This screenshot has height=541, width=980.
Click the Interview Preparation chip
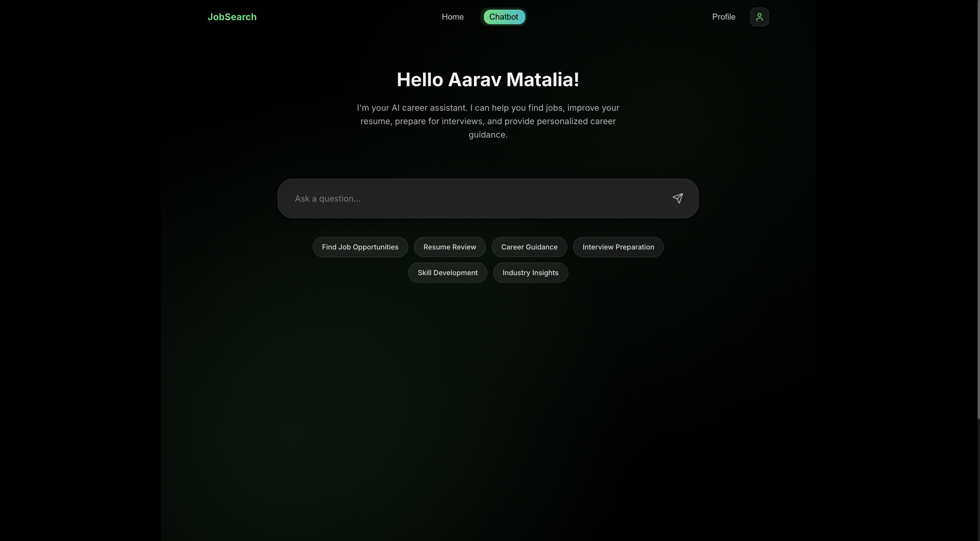point(618,247)
